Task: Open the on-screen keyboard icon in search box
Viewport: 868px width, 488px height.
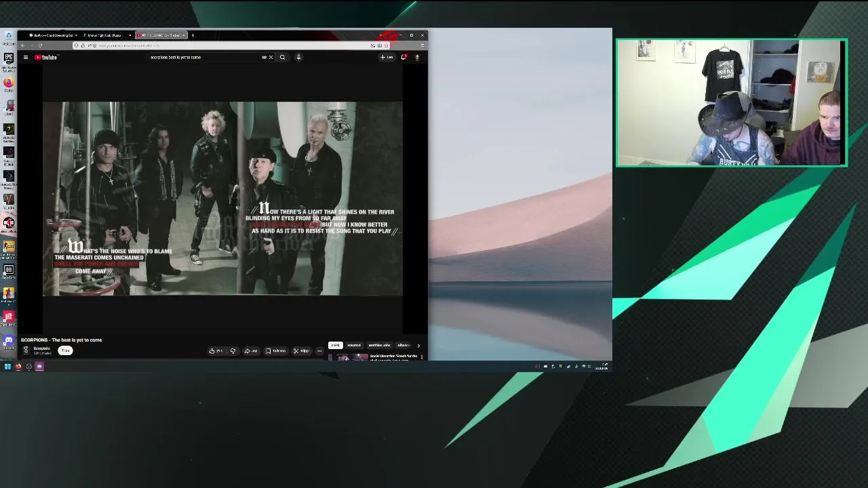Action: pyautogui.click(x=264, y=57)
